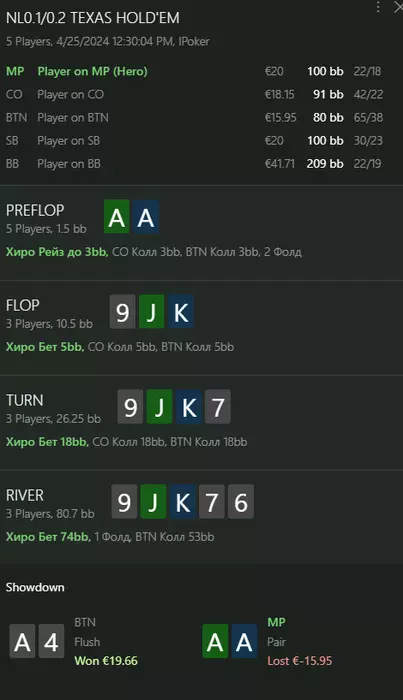
Task: Click the Showdown heading
Action: pos(35,587)
